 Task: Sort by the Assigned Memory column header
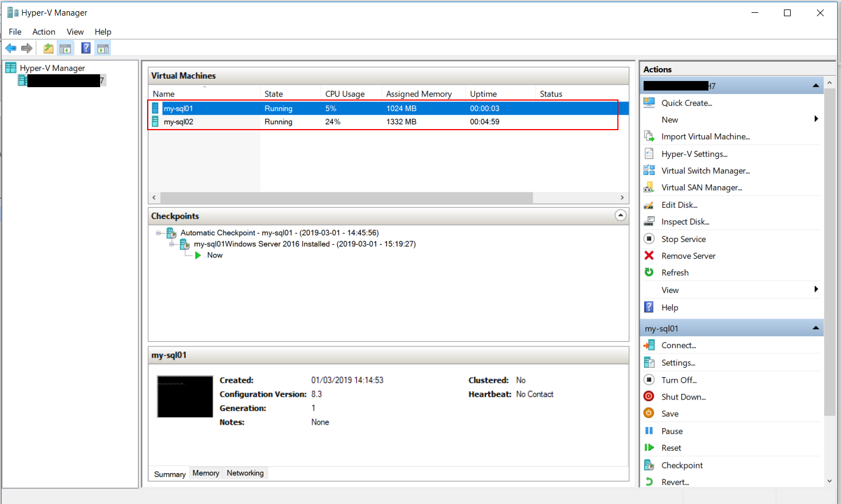tap(423, 93)
